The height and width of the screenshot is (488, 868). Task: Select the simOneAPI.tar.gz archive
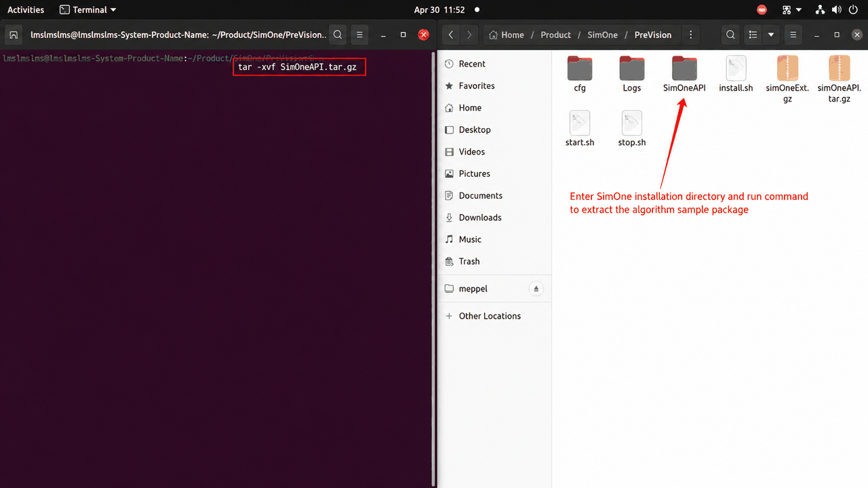840,79
